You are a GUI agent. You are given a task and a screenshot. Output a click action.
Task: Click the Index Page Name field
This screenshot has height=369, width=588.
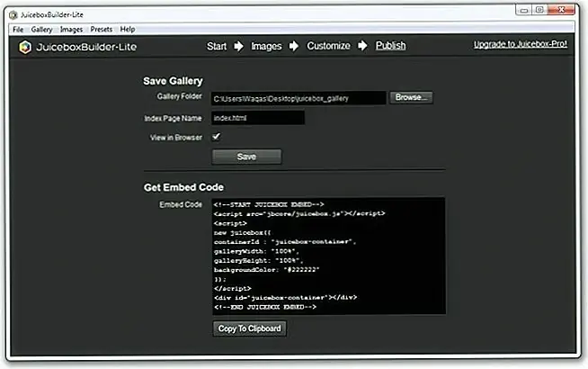click(258, 118)
